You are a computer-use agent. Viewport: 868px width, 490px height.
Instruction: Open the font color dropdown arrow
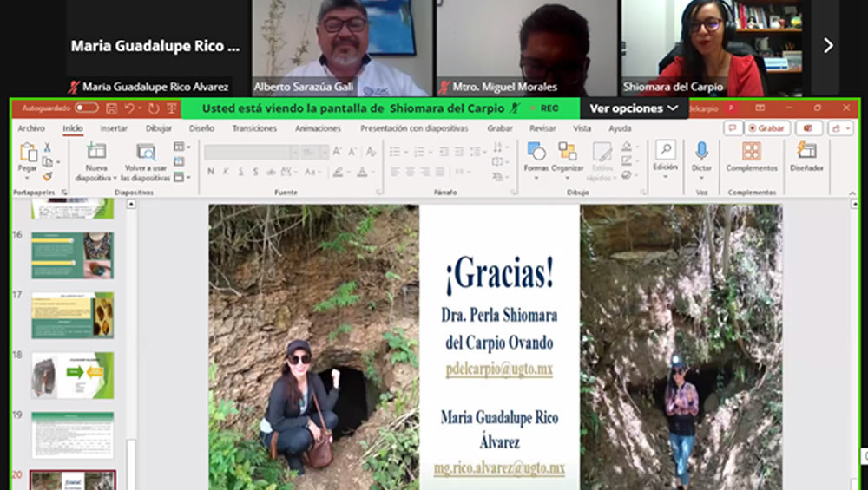coord(373,173)
